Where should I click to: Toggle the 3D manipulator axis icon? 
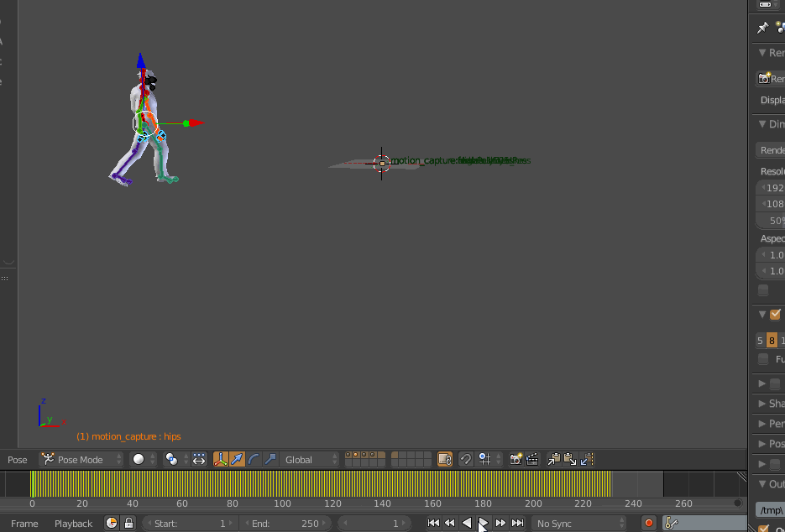221,460
